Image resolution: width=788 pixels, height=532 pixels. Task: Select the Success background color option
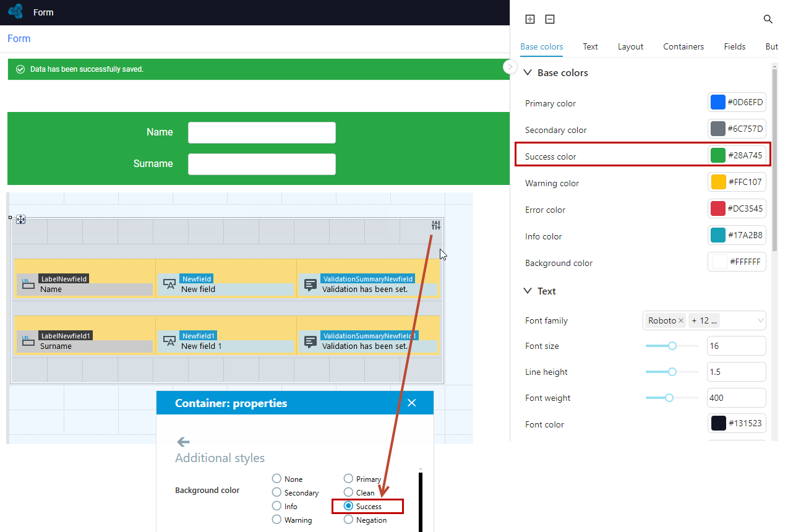[348, 506]
